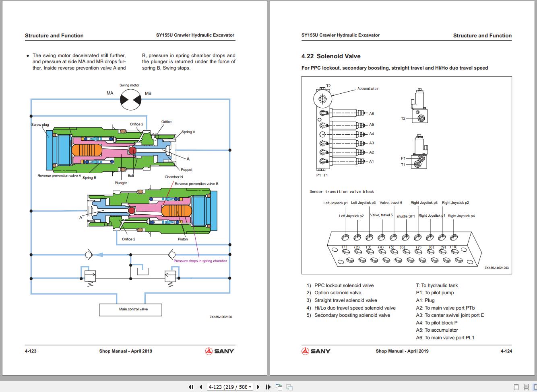537x392 pixels.
Task: Click the 'Swing motor' label
Action: [x=129, y=85]
